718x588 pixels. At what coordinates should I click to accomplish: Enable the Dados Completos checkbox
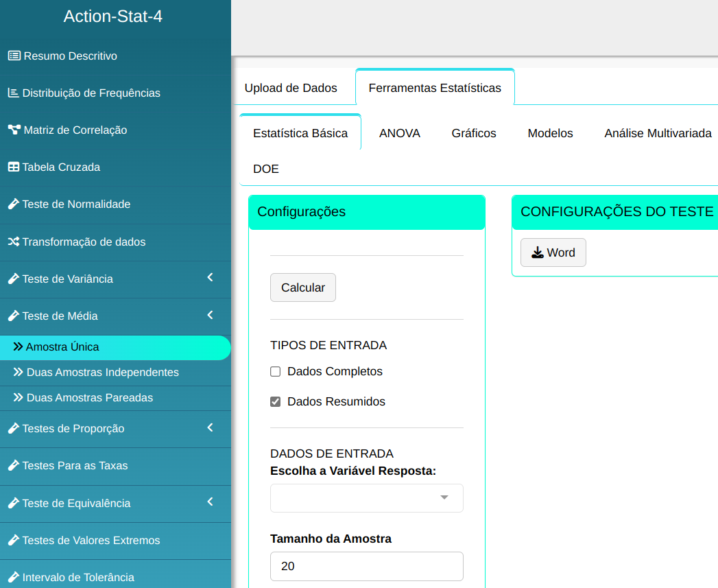[276, 372]
